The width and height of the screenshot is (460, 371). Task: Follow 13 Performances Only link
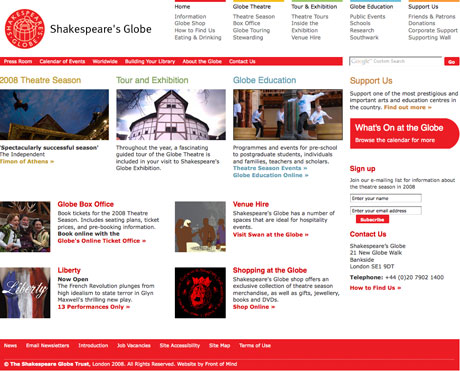pyautogui.click(x=94, y=307)
